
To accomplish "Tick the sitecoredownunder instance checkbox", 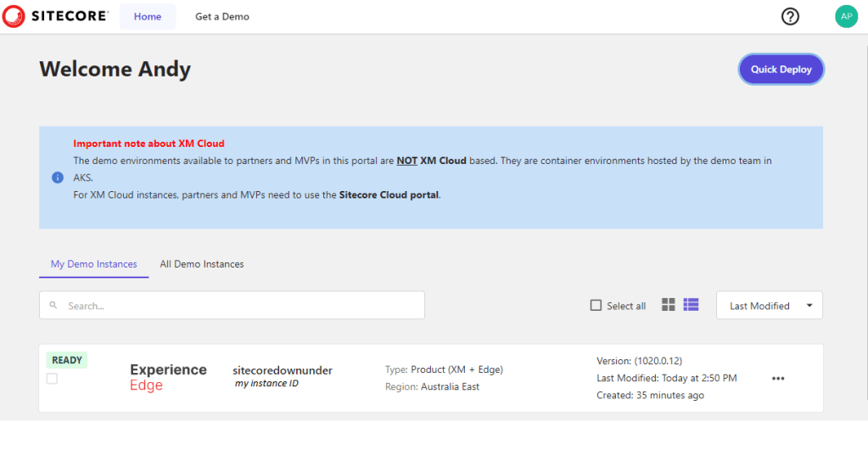I will [x=53, y=379].
